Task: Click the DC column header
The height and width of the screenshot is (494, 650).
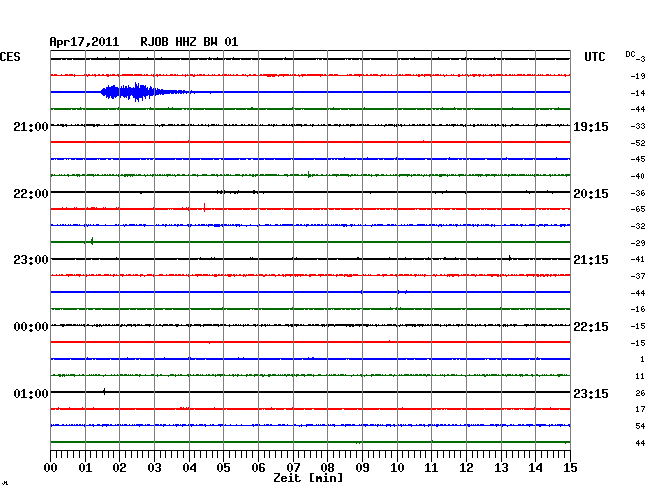Action: click(x=631, y=54)
